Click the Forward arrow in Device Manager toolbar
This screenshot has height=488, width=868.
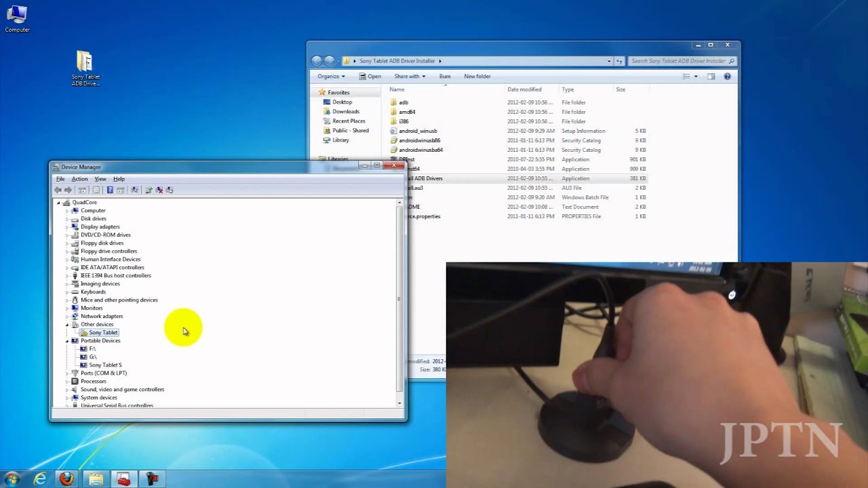(68, 190)
